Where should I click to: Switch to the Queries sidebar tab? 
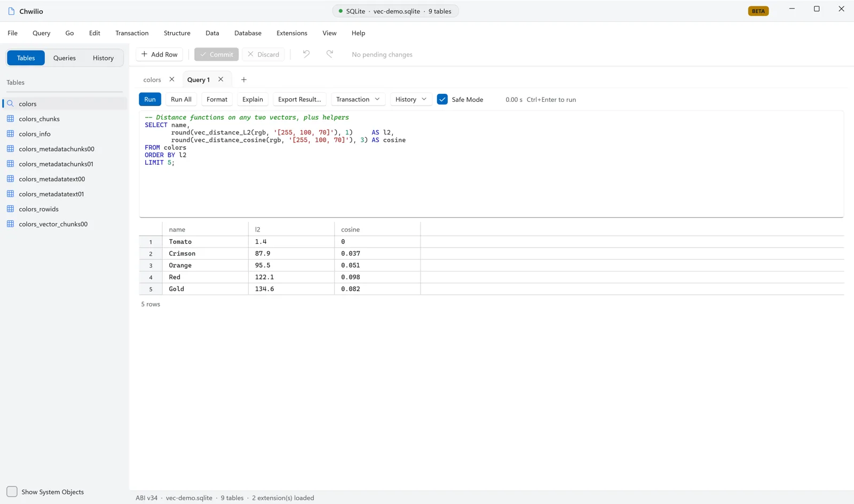coord(65,58)
